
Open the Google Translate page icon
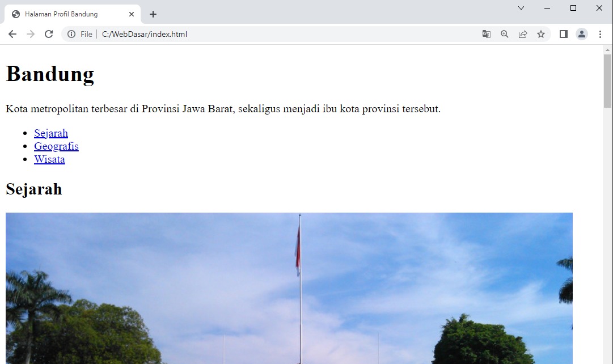[x=487, y=34]
